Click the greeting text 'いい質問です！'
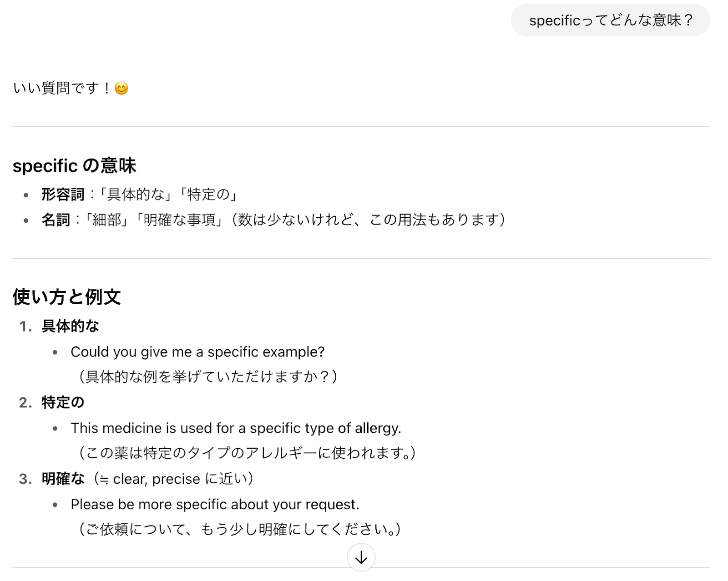Viewport: 728px width, 581px height. [62, 88]
